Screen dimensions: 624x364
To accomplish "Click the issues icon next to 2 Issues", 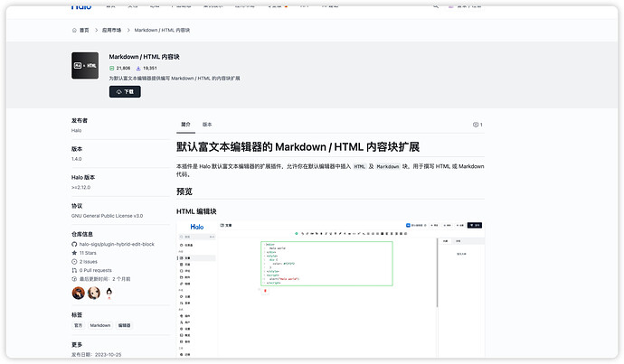I will coord(74,262).
